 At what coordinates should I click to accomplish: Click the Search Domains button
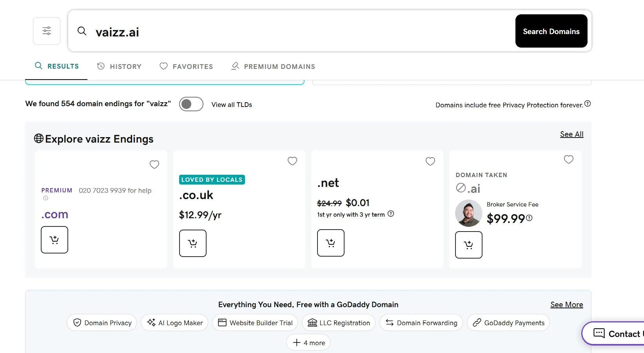551,31
